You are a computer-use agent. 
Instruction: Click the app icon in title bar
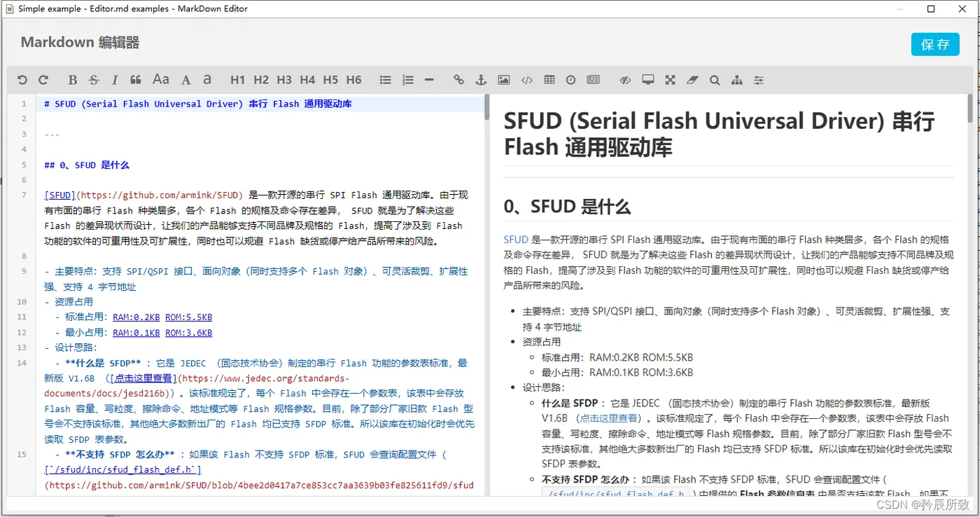click(9, 9)
